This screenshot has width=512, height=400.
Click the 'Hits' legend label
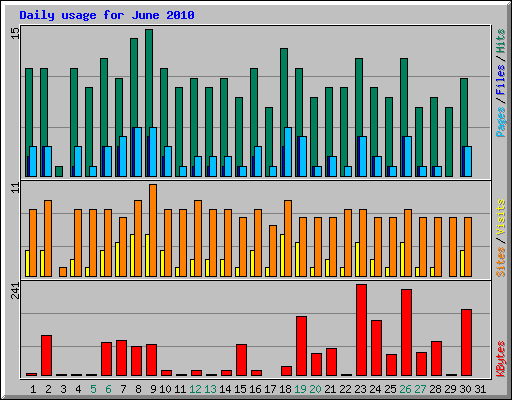tap(501, 41)
